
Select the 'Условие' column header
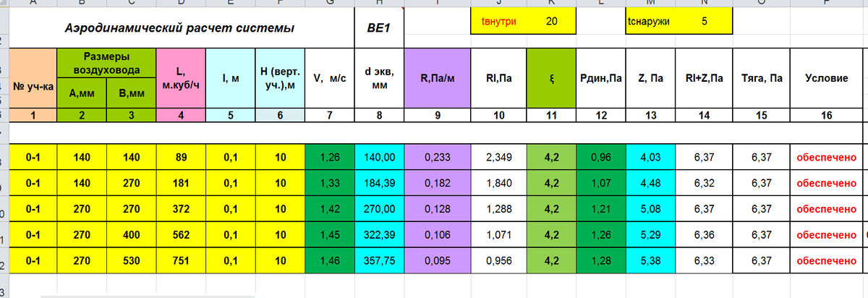pyautogui.click(x=827, y=79)
